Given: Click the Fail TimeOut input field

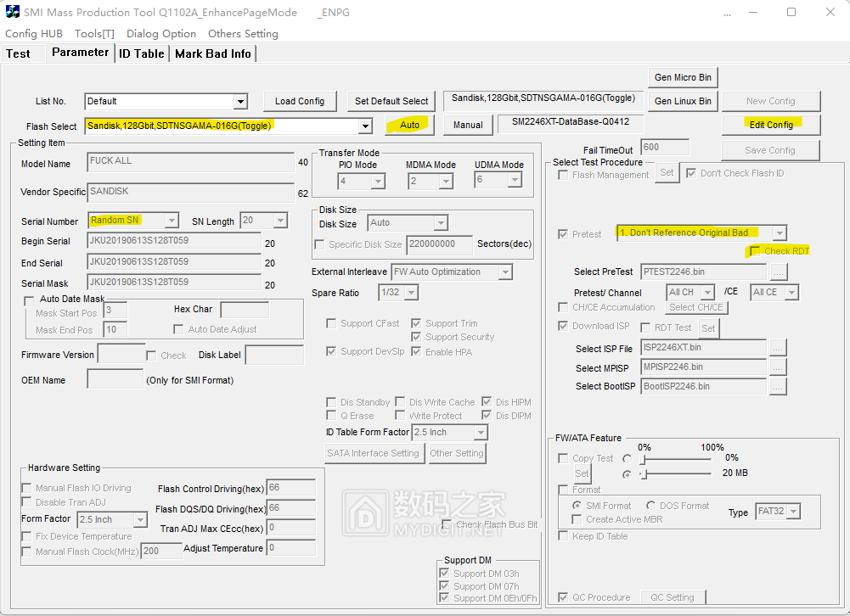Looking at the screenshot, I should (665, 148).
